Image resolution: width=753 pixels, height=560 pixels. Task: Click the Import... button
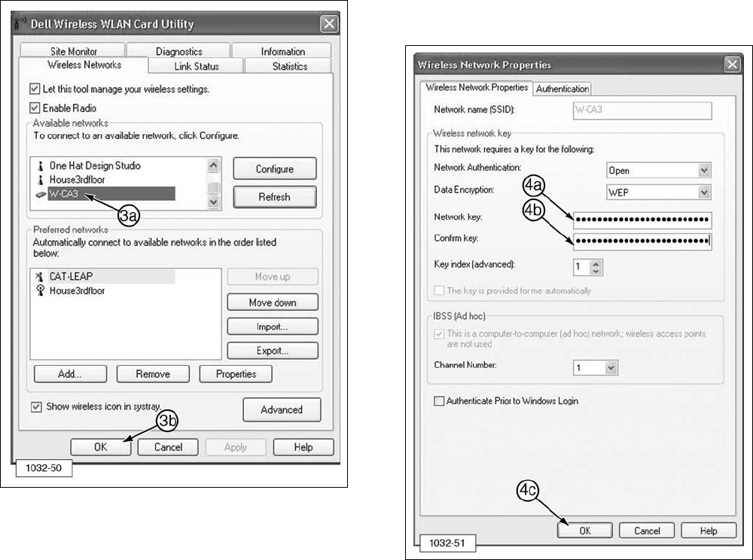coord(273,327)
